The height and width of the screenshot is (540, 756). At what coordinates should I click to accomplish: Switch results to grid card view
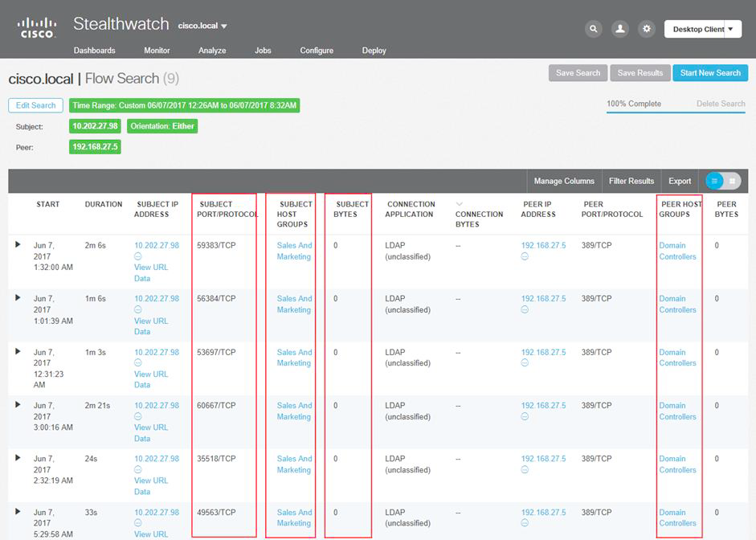732,181
